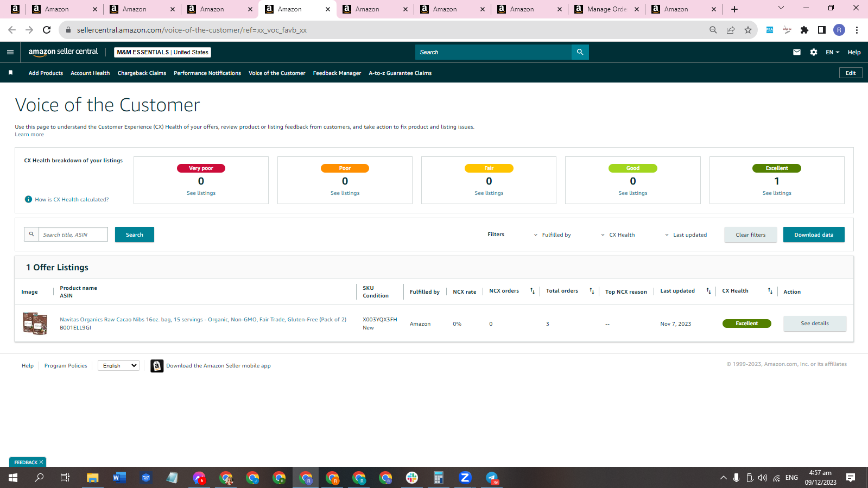
Task: Open Performance Notifications menu item
Action: tap(207, 73)
